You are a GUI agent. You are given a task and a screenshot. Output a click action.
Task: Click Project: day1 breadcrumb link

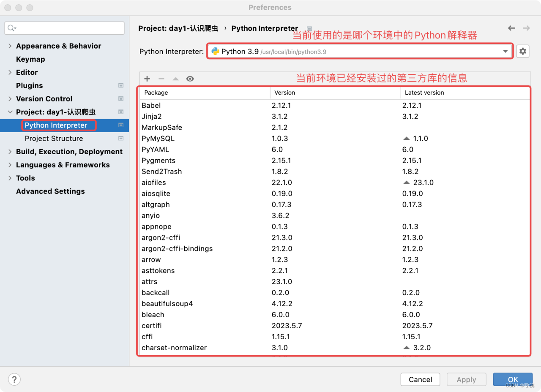click(178, 28)
